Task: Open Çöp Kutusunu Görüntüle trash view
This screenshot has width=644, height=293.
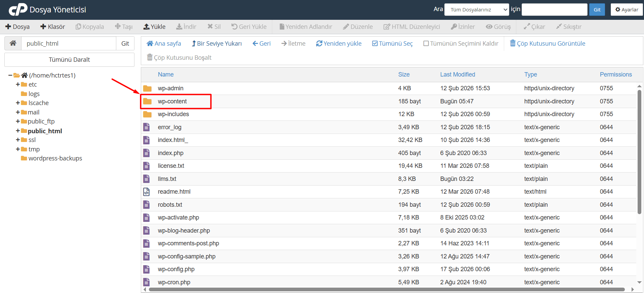Action: 548,43
